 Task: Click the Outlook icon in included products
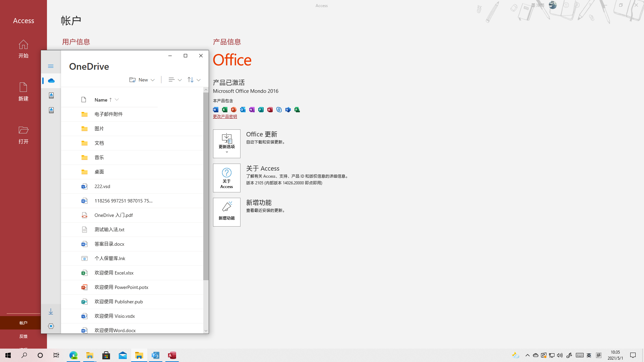[243, 110]
